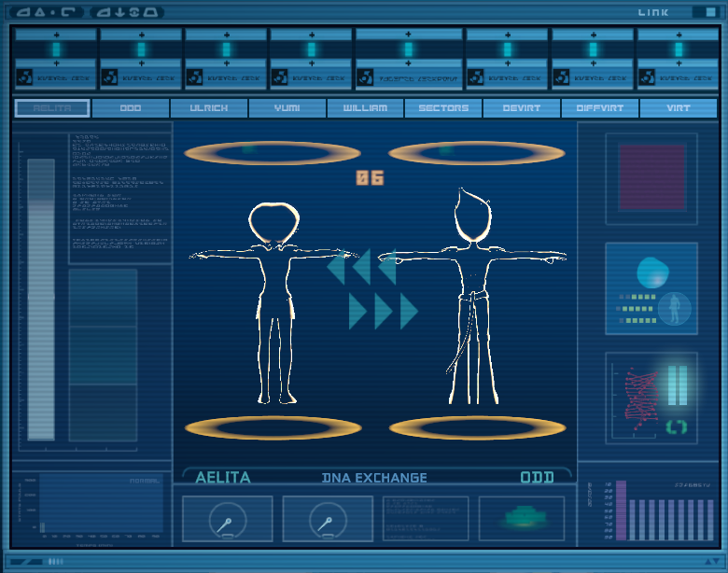This screenshot has width=728, height=573.
Task: Click the 06 countdown counter
Action: pos(370,178)
